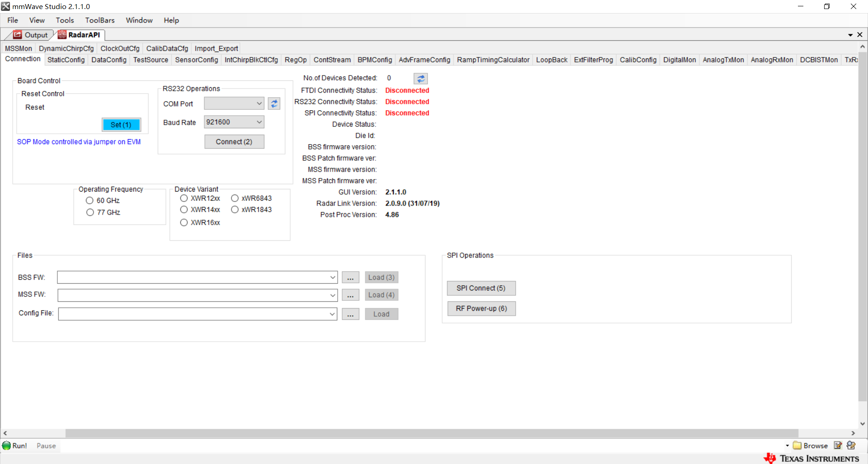
Task: Choose XWR14xx device variant
Action: [184, 210]
